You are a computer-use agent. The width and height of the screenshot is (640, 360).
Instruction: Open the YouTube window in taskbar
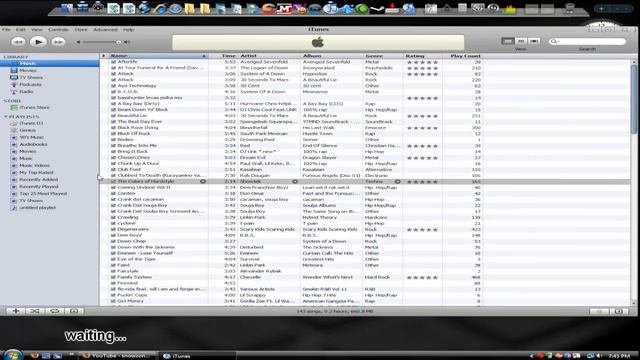coord(117,356)
